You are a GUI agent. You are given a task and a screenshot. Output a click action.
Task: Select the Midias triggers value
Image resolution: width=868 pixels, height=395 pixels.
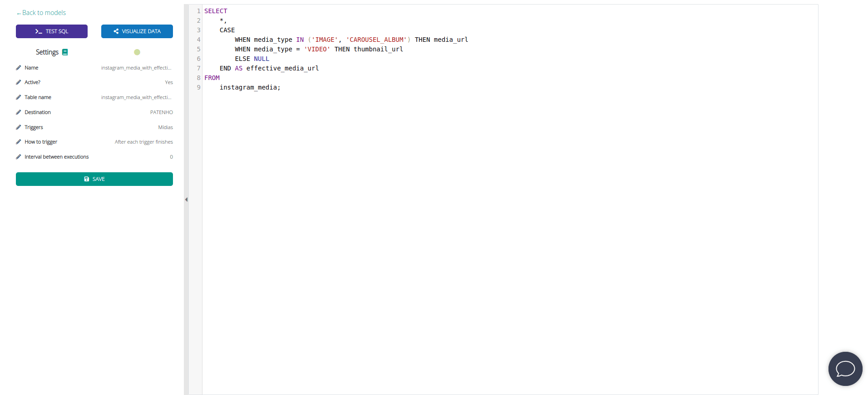pyautogui.click(x=165, y=127)
